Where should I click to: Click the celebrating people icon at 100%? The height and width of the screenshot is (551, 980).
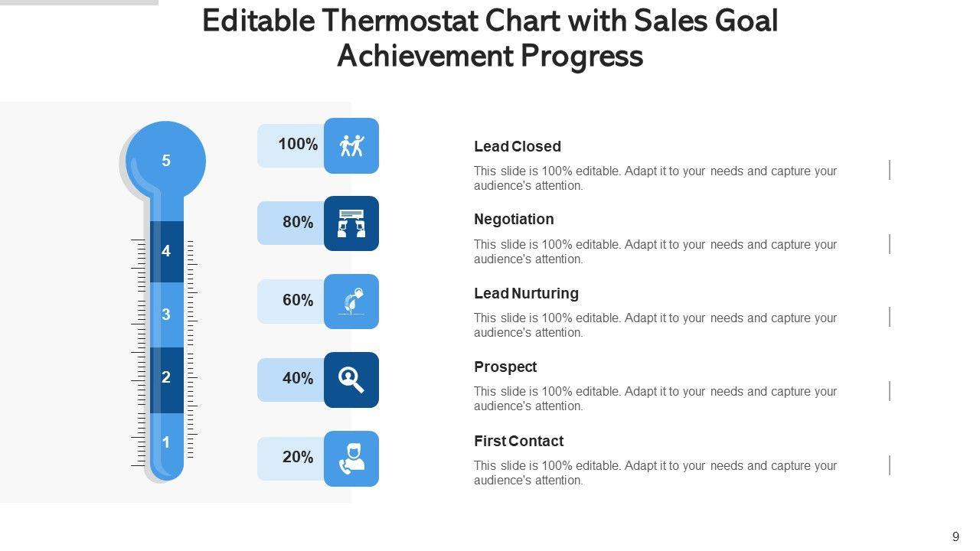351,145
